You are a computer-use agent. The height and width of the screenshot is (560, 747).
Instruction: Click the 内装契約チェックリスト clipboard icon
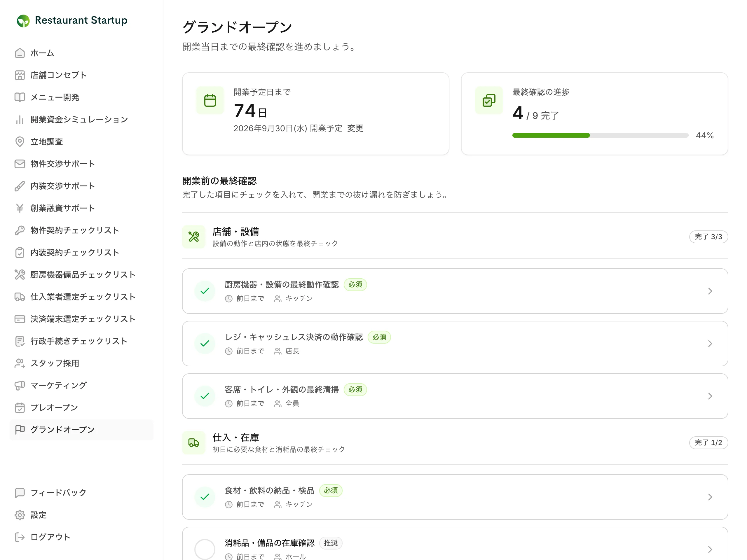coord(20,253)
